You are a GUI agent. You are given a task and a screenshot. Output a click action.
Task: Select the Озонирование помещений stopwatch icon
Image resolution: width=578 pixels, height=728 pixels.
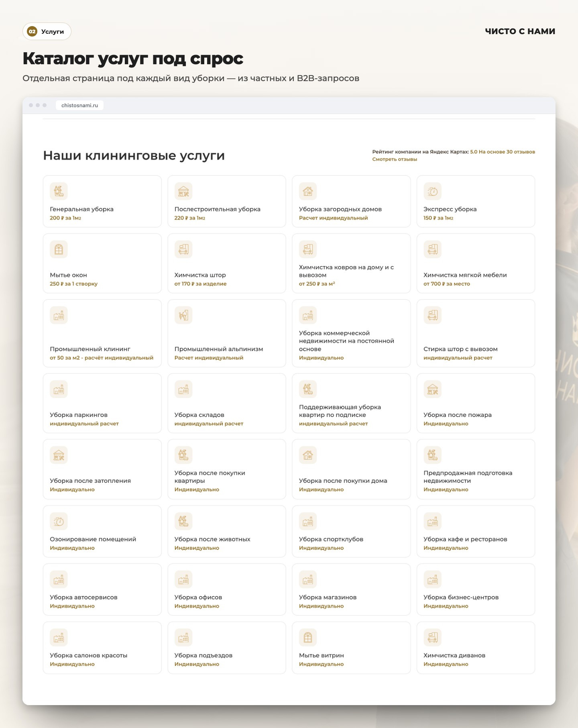[59, 521]
